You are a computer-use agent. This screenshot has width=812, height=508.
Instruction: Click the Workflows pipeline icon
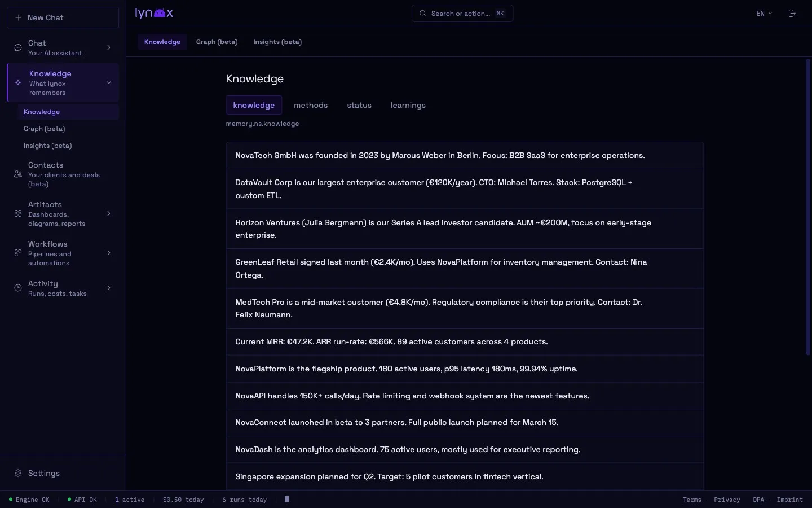[18, 253]
